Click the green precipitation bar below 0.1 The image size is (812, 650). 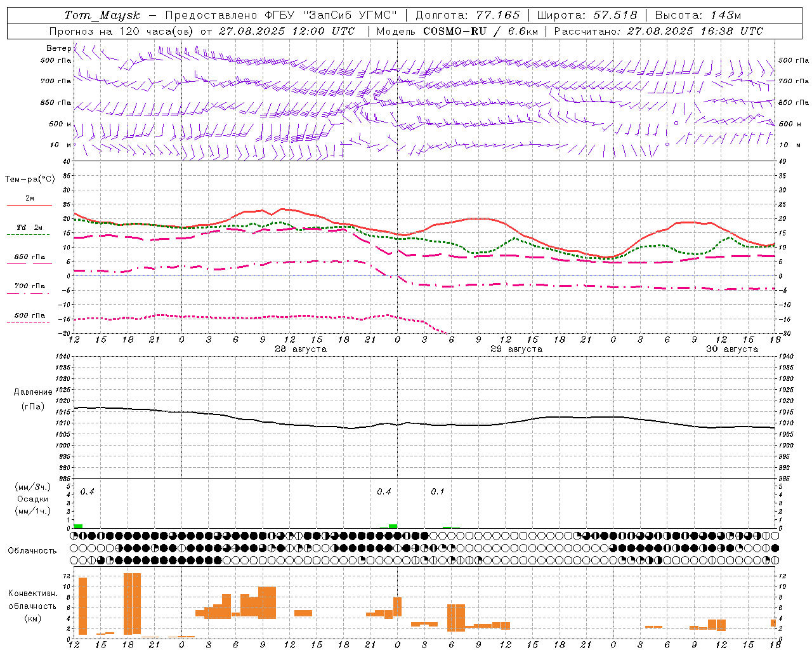447,527
